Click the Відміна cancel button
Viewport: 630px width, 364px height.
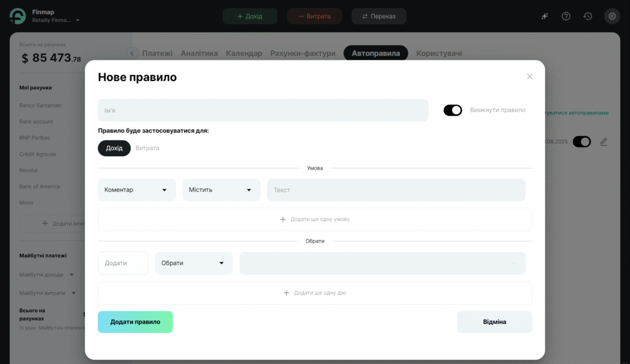(x=494, y=322)
